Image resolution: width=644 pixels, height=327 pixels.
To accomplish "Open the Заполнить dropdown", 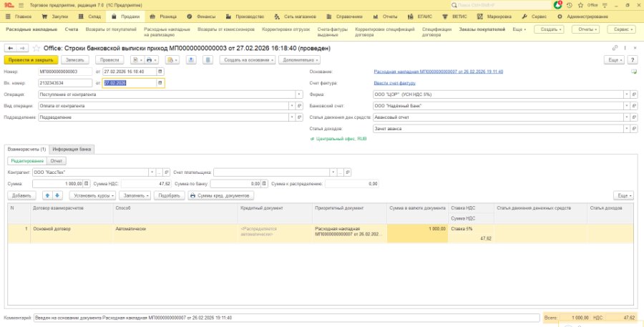I will (x=135, y=195).
